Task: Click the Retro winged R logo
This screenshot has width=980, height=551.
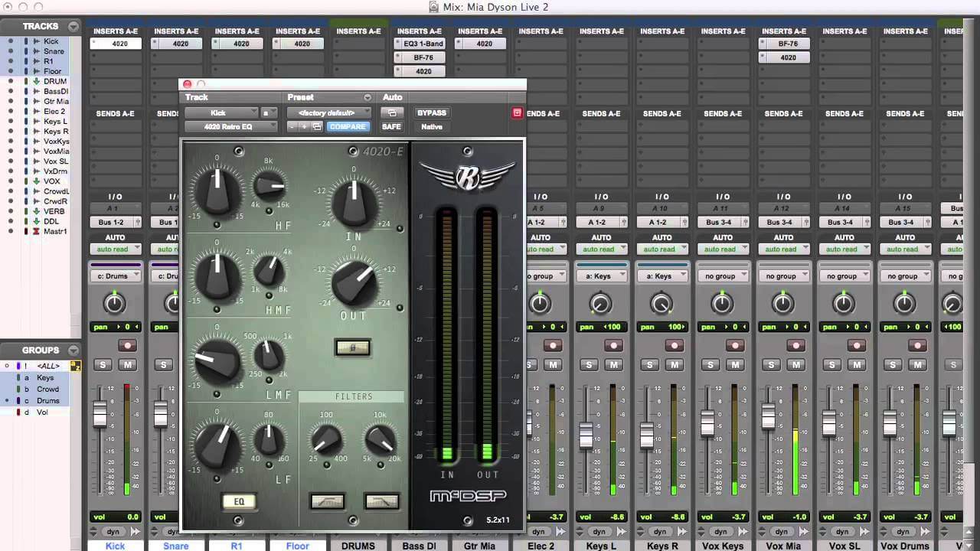Action: (x=467, y=176)
